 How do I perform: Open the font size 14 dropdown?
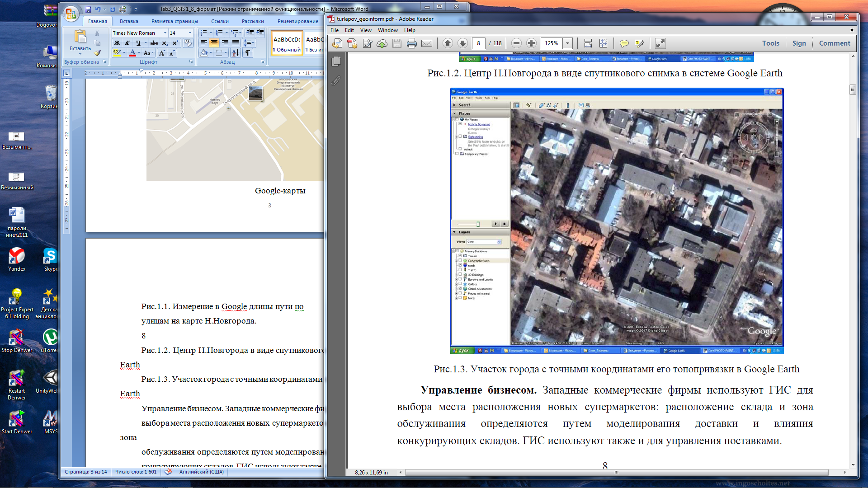190,33
